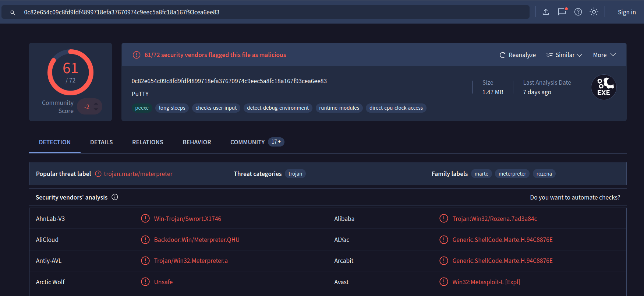The image size is (644, 296).
Task: Click the AhnLab-V3 vendor name
Action: click(x=50, y=219)
